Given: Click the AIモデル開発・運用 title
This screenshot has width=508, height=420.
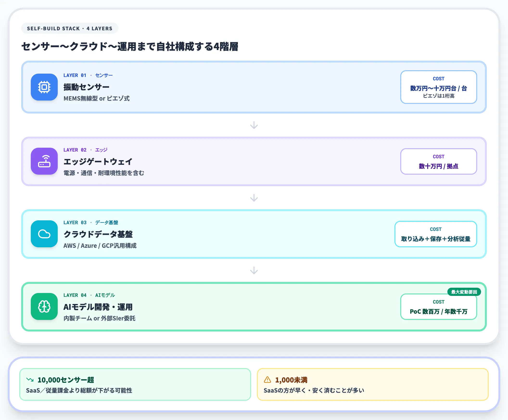Looking at the screenshot, I should (x=98, y=307).
